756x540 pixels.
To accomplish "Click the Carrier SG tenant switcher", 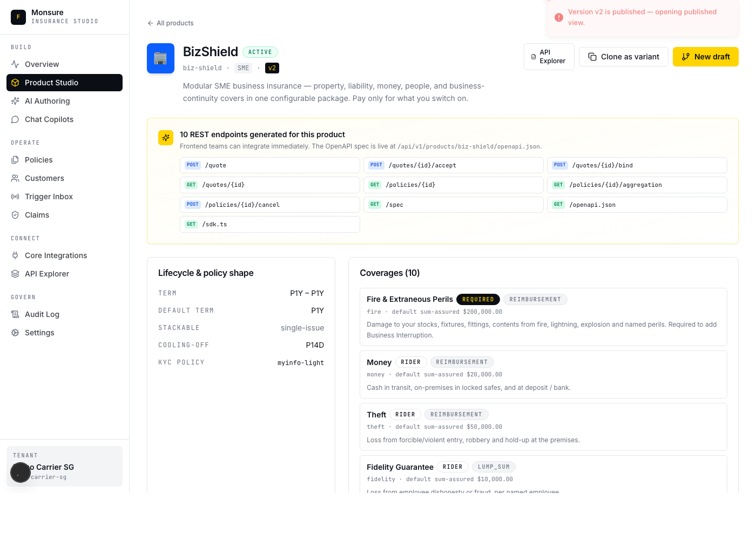I will (64, 467).
